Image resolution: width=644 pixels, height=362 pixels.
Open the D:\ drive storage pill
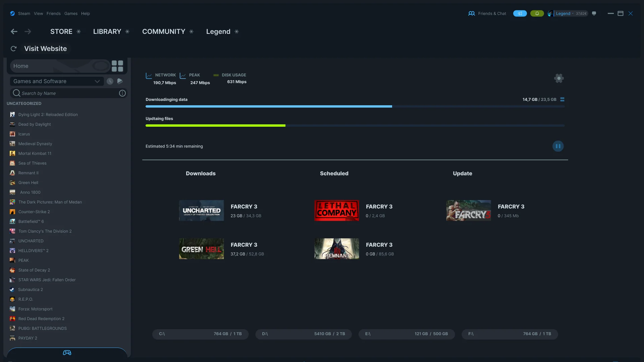[x=304, y=334]
